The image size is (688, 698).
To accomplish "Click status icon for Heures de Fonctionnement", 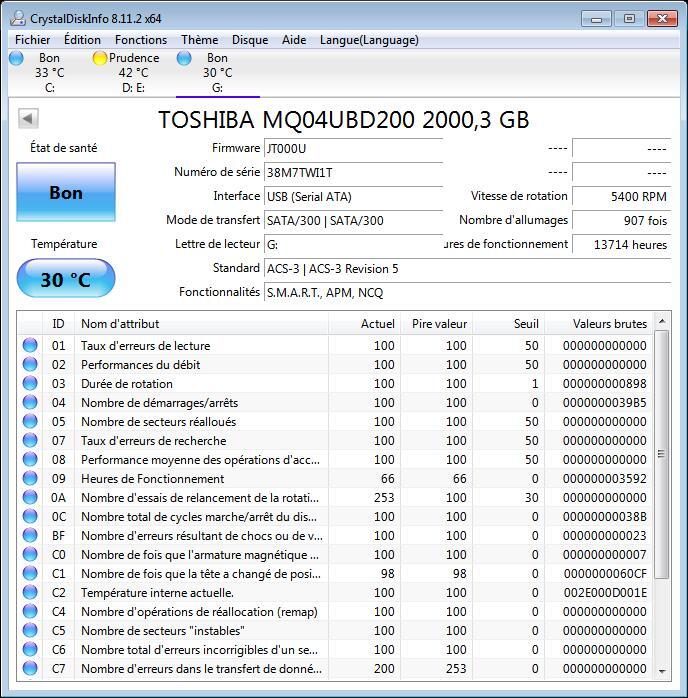I will point(30,479).
